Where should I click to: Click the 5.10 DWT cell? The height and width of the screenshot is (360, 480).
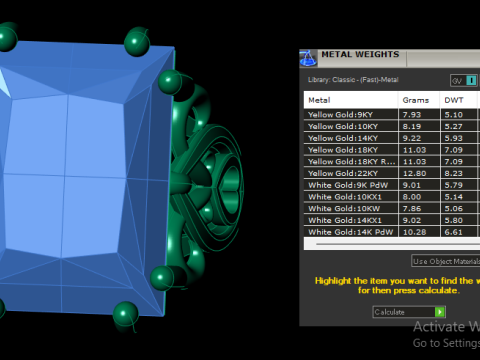(459, 115)
